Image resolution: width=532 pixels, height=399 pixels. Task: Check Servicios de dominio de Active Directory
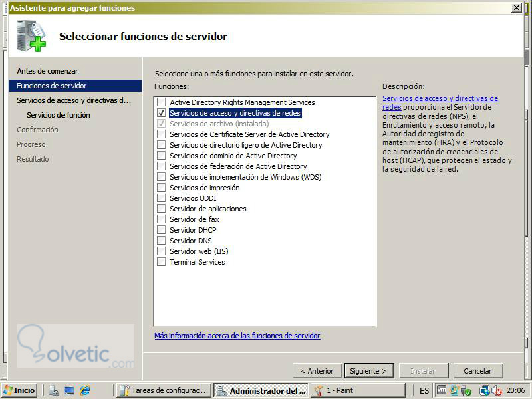click(x=161, y=156)
